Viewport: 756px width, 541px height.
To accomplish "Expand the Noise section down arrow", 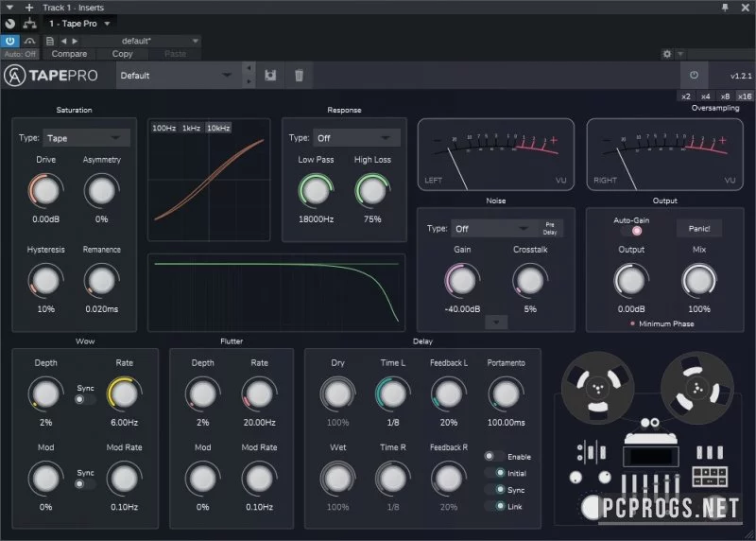I will [496, 322].
